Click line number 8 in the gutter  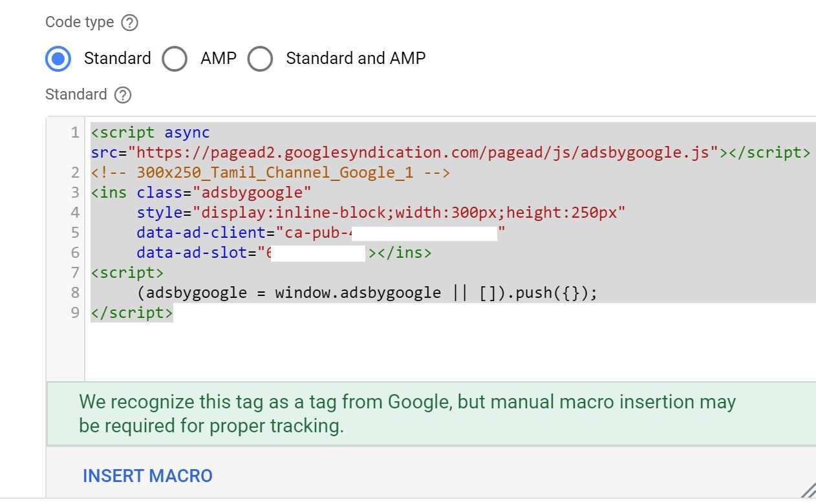coord(75,293)
